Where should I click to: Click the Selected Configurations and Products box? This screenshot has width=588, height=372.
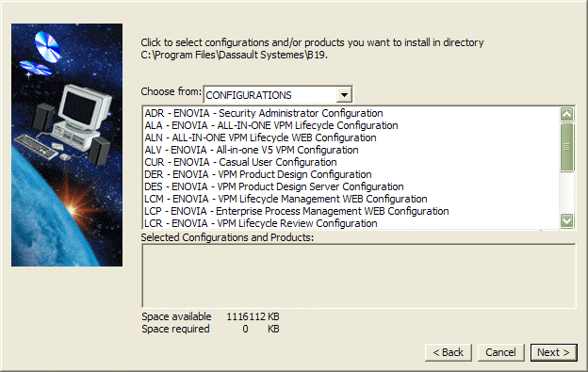359,276
